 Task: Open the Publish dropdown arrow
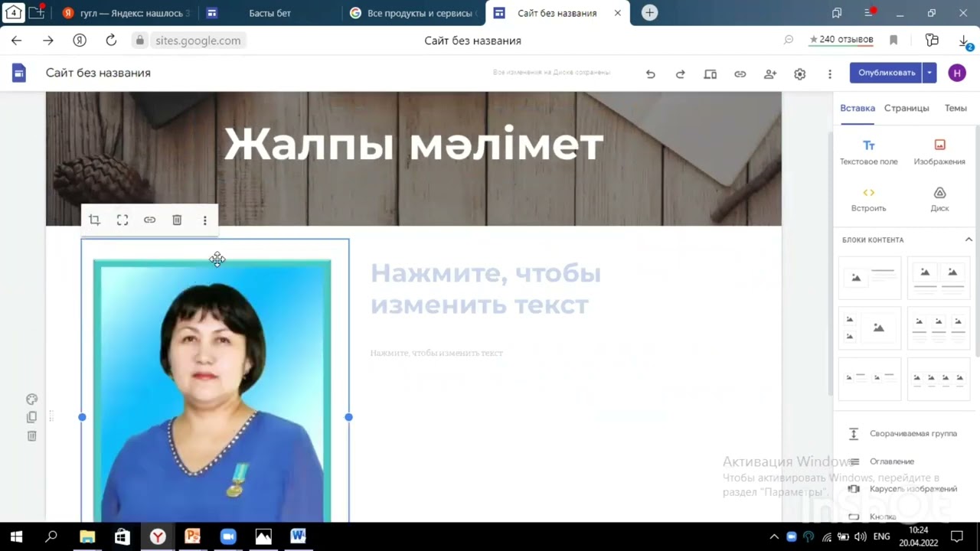[929, 73]
